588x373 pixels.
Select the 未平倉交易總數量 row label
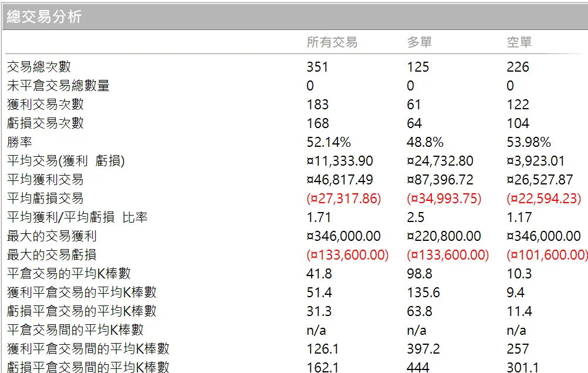click(x=58, y=86)
